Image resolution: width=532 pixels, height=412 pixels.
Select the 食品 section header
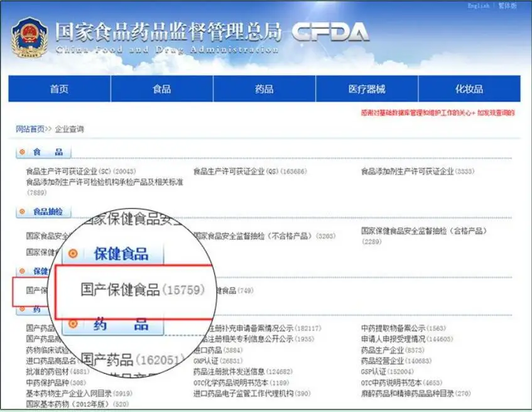43,152
